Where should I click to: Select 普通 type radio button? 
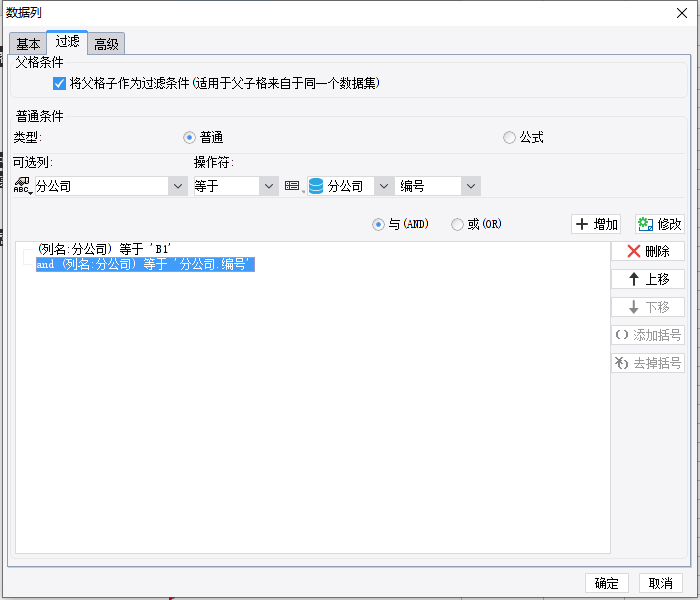point(189,138)
